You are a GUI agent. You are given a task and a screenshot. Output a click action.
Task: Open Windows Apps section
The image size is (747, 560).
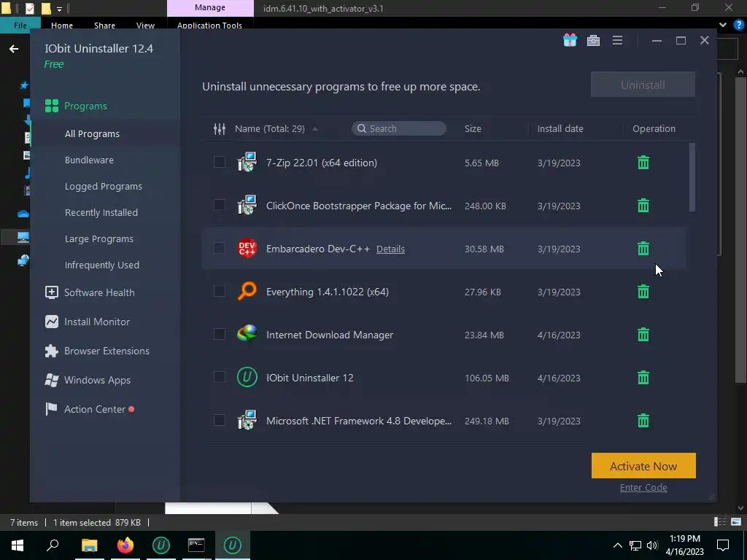pyautogui.click(x=88, y=380)
